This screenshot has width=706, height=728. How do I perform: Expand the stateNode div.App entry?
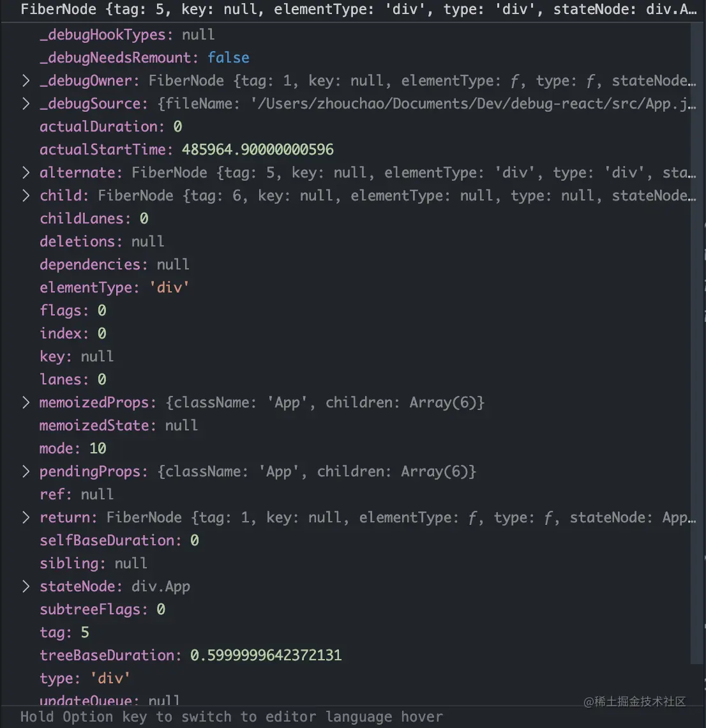tap(26, 586)
